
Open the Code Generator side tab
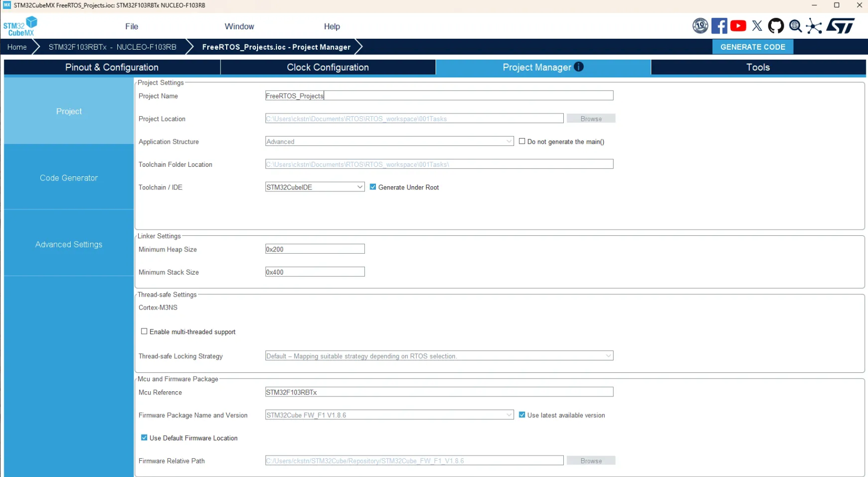(69, 178)
